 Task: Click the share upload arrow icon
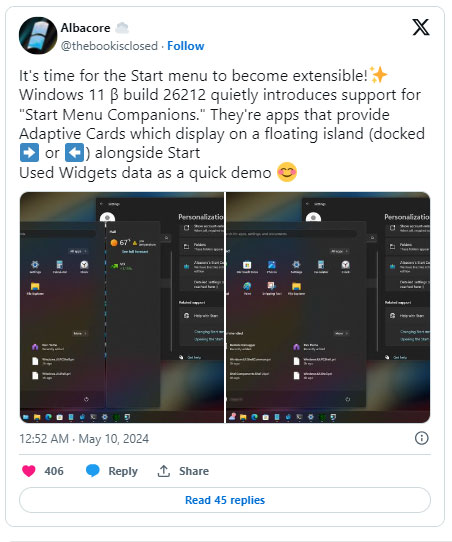[163, 471]
